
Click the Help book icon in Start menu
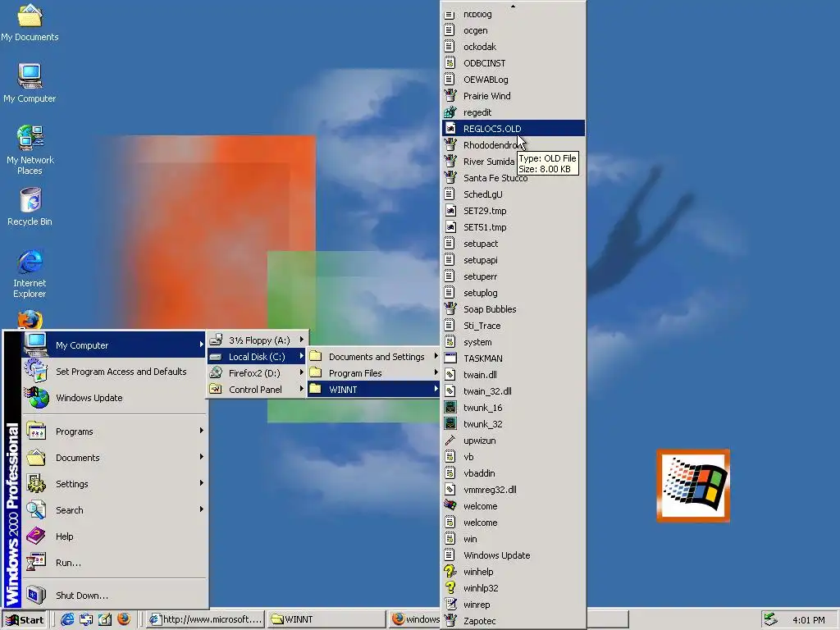36,536
